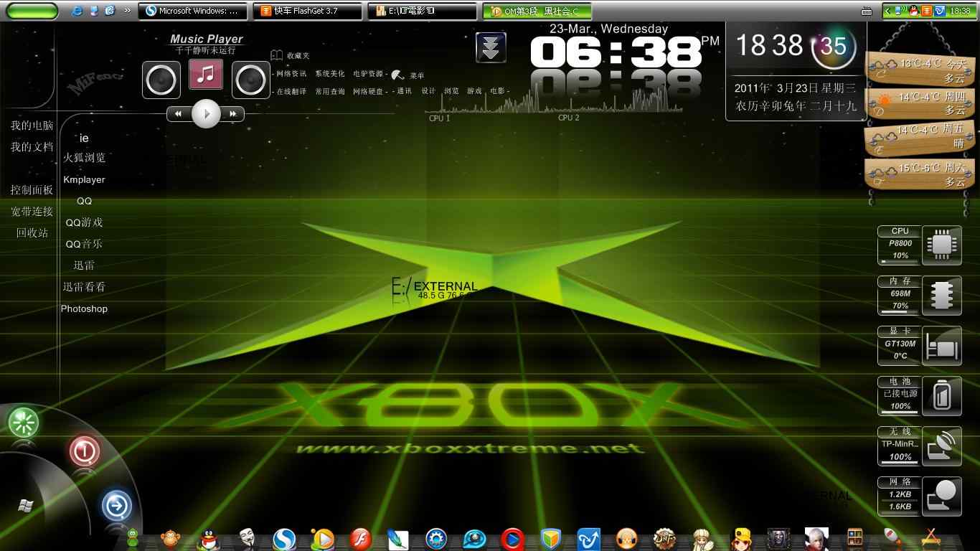Launch QQ音乐 from the sidebar list
This screenshot has height=551, width=980.
click(84, 244)
